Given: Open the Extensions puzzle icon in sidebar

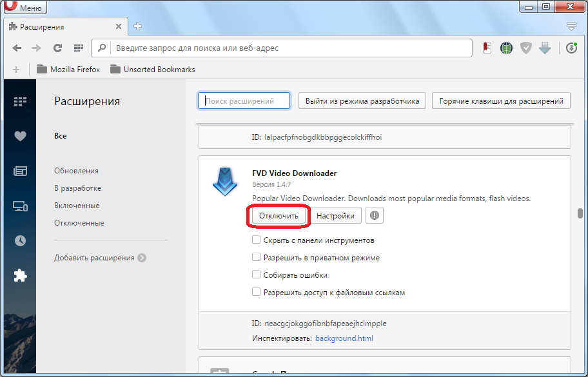Looking at the screenshot, I should coord(20,275).
